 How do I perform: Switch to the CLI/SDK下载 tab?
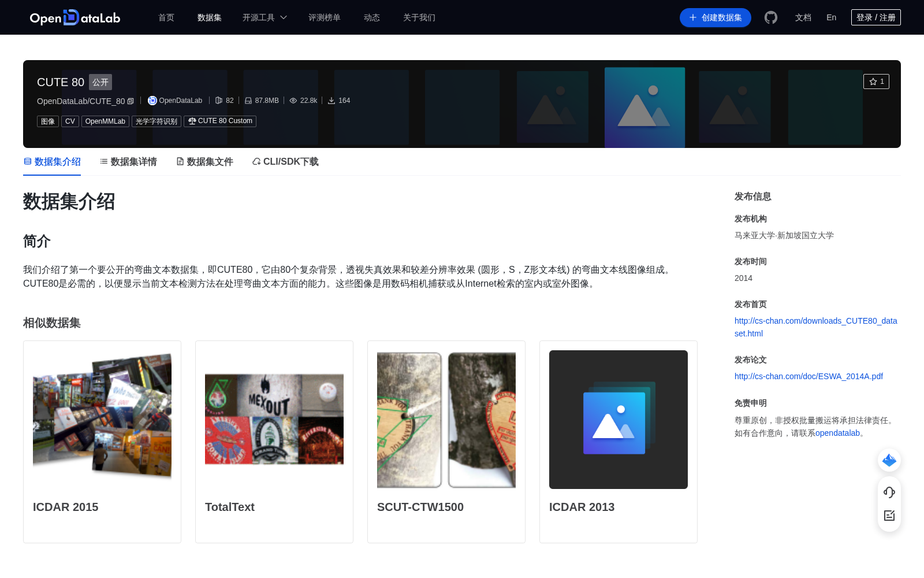[285, 162]
